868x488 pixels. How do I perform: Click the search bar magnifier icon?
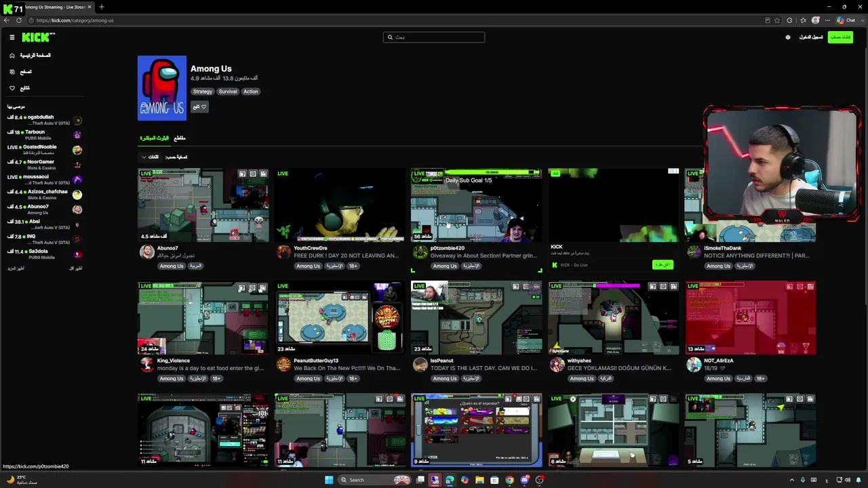390,37
